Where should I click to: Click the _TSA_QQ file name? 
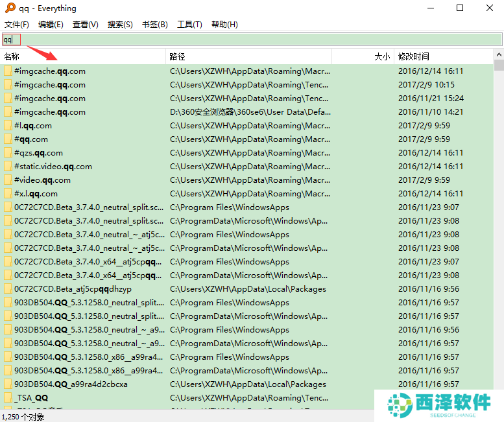coord(31,398)
